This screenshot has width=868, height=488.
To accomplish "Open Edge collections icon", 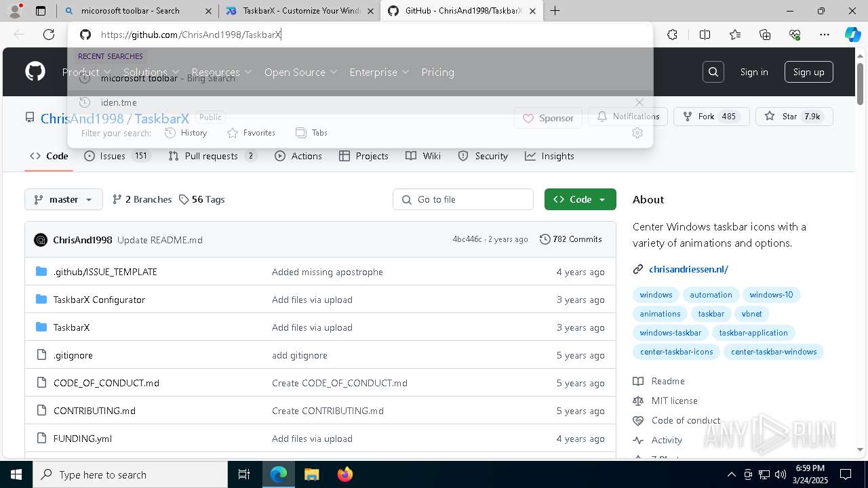I will click(765, 35).
